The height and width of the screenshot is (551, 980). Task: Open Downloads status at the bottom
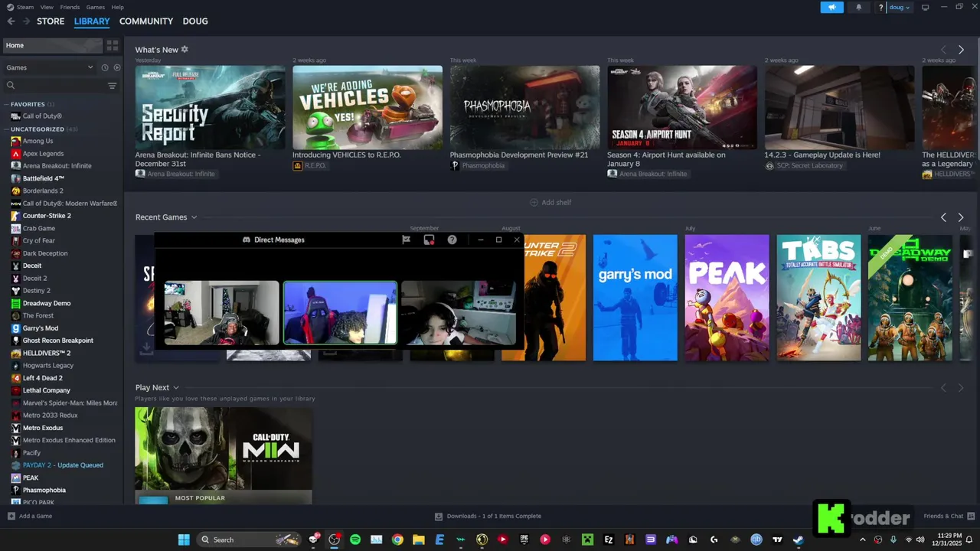[x=488, y=516]
